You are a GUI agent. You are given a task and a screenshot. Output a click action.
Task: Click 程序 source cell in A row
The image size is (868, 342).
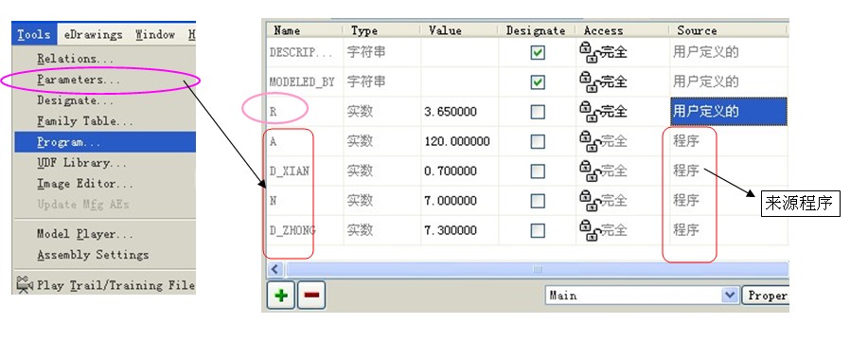(x=686, y=141)
